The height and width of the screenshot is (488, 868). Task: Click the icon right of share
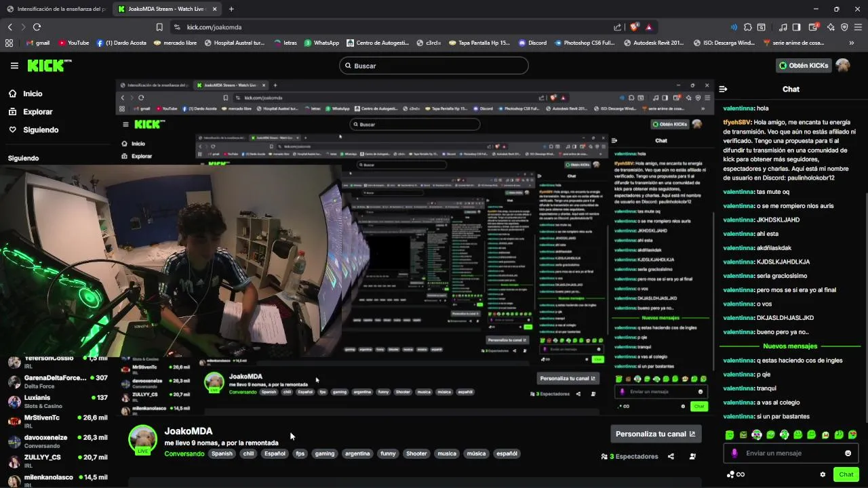pyautogui.click(x=692, y=457)
